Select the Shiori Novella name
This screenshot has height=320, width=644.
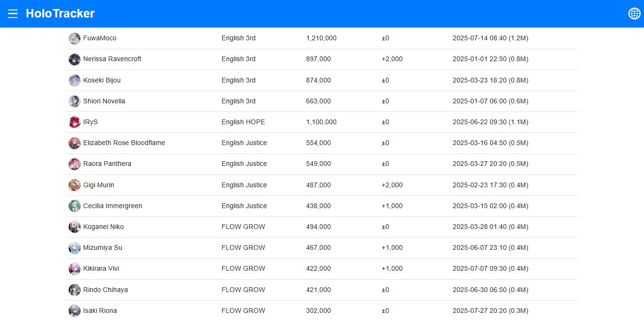pos(104,101)
